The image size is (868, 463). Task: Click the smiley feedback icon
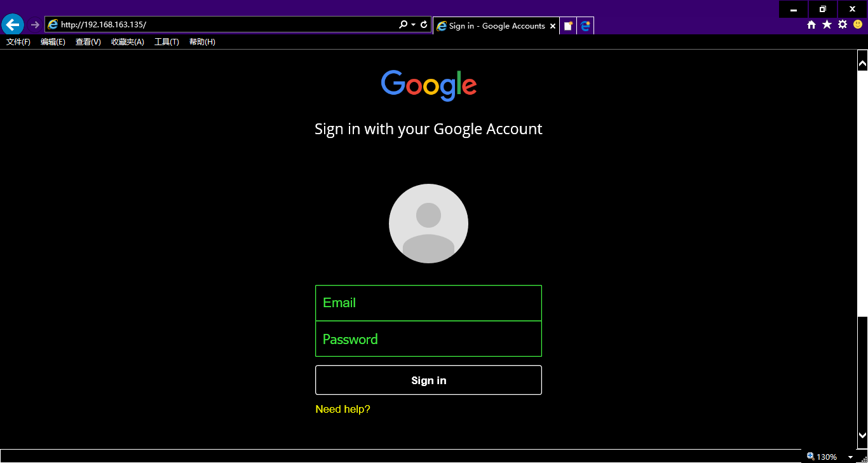tap(858, 25)
